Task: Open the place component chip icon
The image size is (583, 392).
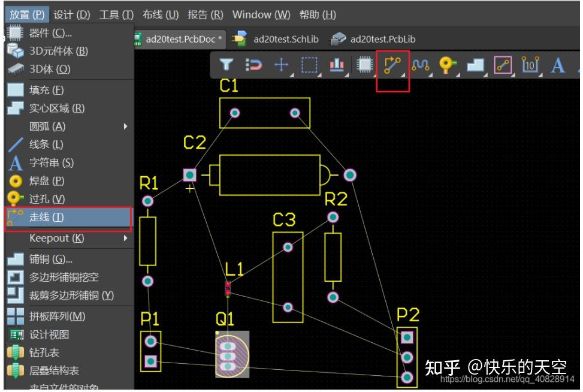Action: coord(365,65)
